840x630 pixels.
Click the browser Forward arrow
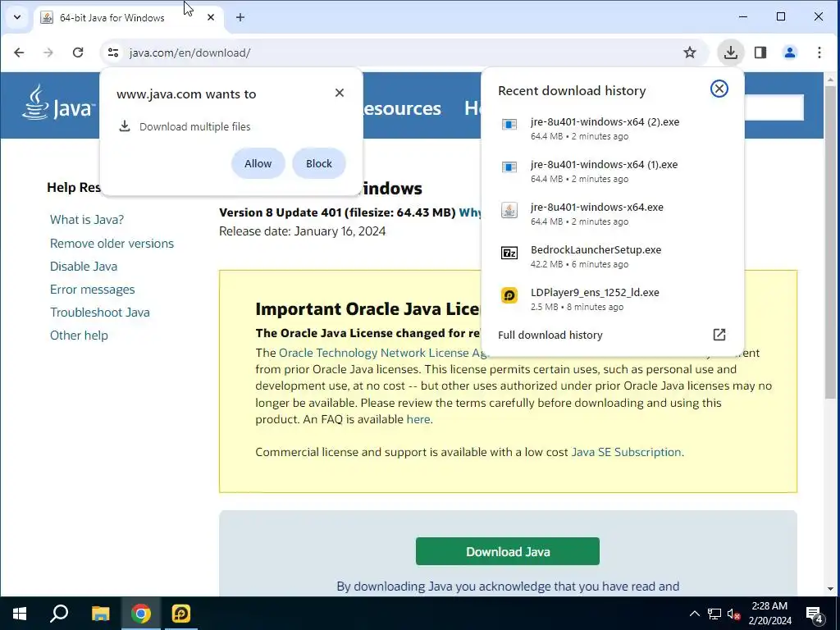(48, 52)
